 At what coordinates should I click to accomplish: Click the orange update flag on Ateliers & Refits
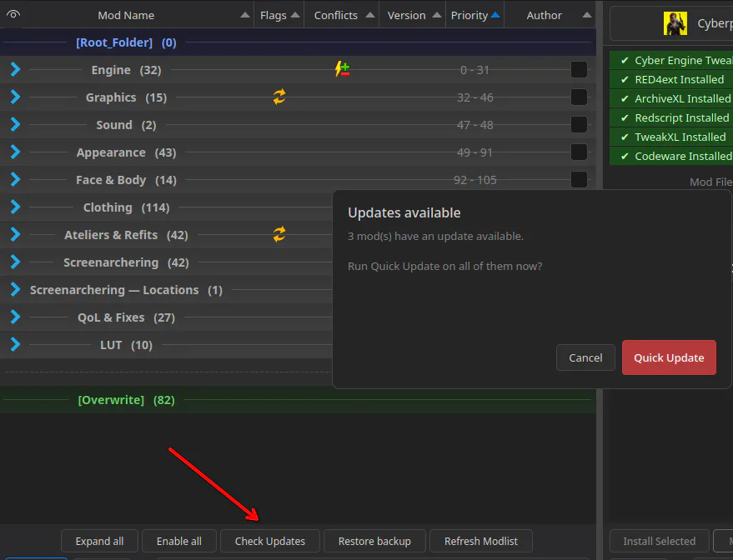279,234
